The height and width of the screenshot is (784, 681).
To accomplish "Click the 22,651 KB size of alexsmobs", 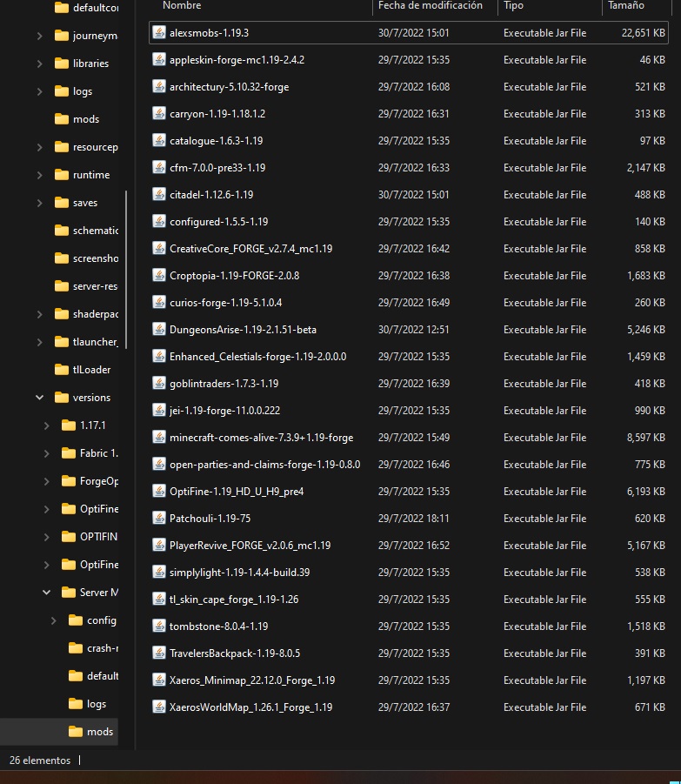I will [x=643, y=33].
